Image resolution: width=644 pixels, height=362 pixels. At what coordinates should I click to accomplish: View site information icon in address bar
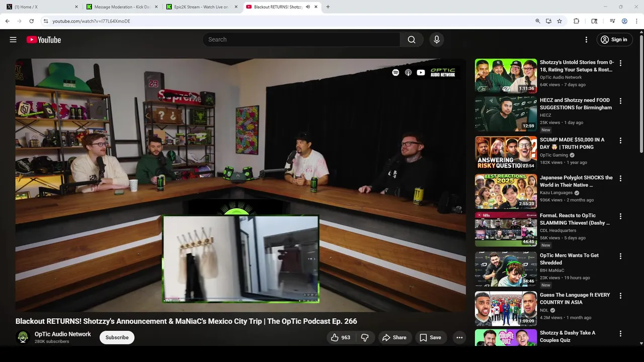45,21
